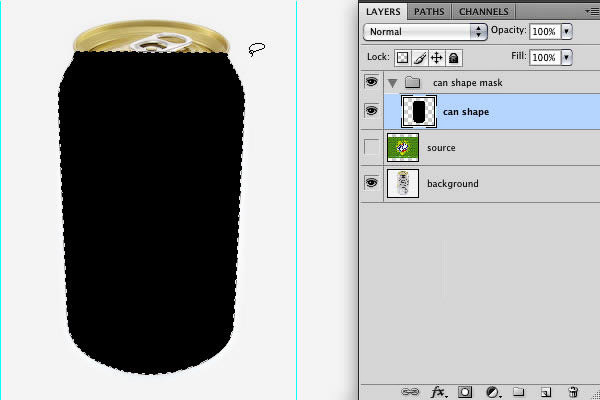
Task: Add a layer mask
Action: click(x=465, y=392)
